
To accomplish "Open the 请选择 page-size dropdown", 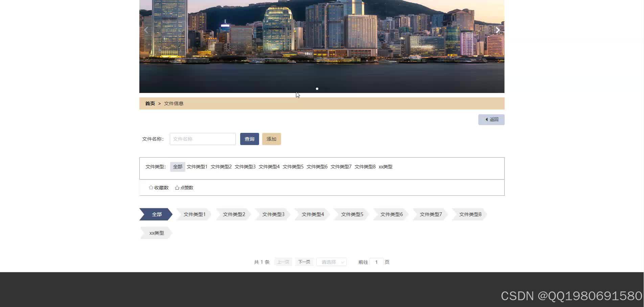I will click(x=331, y=262).
